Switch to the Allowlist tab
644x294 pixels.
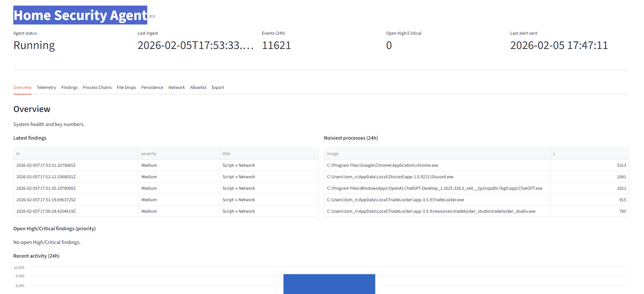click(198, 87)
